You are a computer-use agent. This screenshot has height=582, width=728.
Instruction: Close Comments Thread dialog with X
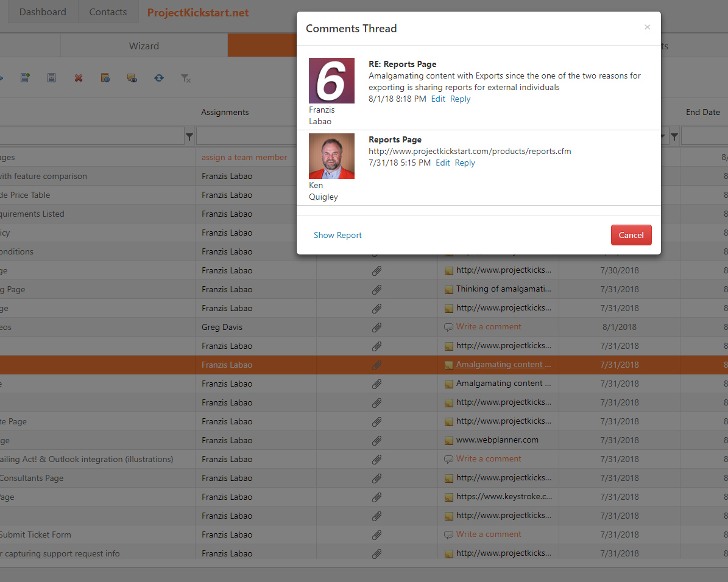point(647,27)
